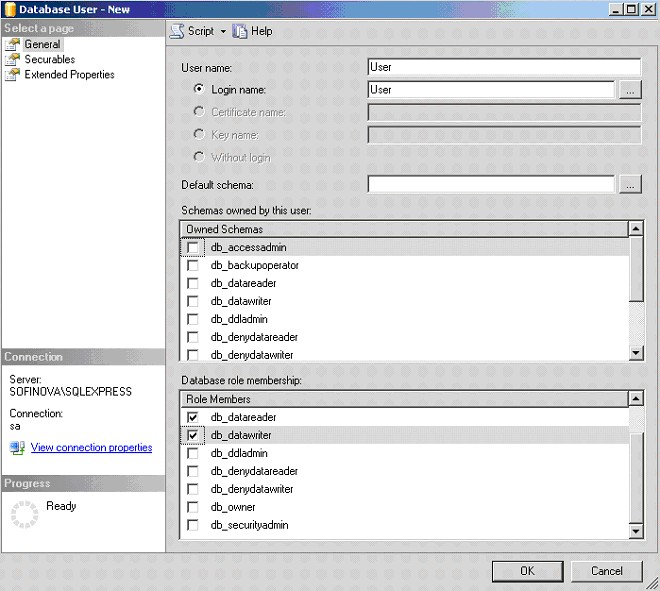The image size is (660, 591).
Task: Expand the Script dropdown arrow
Action: (223, 31)
